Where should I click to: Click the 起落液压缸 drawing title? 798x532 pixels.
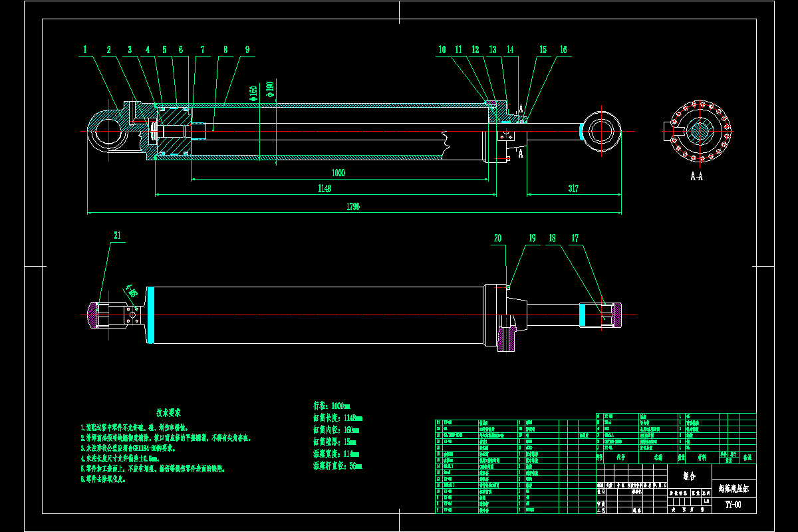coord(733,488)
